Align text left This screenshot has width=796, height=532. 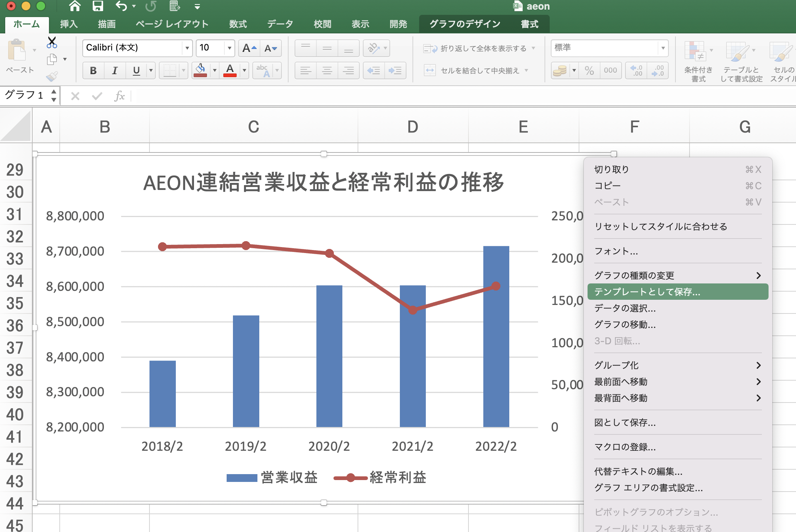[306, 70]
